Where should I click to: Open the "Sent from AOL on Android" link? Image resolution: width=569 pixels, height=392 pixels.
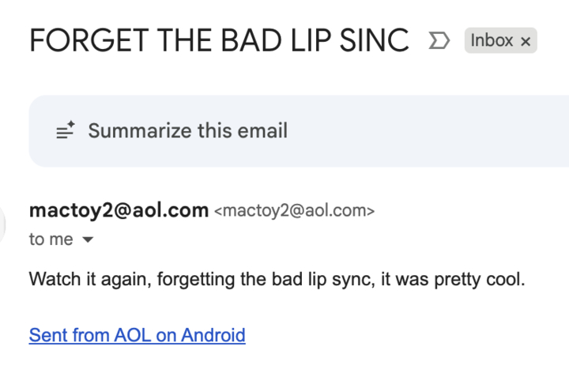point(137,335)
